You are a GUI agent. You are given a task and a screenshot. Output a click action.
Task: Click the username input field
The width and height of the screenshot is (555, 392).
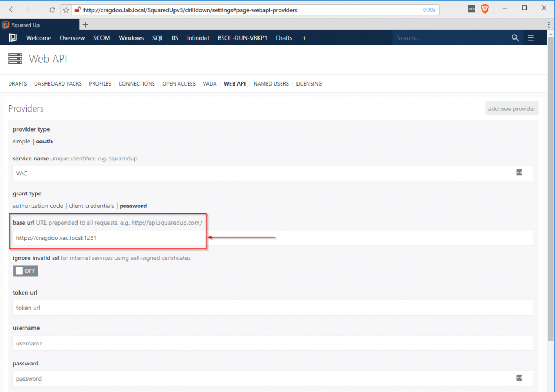pos(273,343)
